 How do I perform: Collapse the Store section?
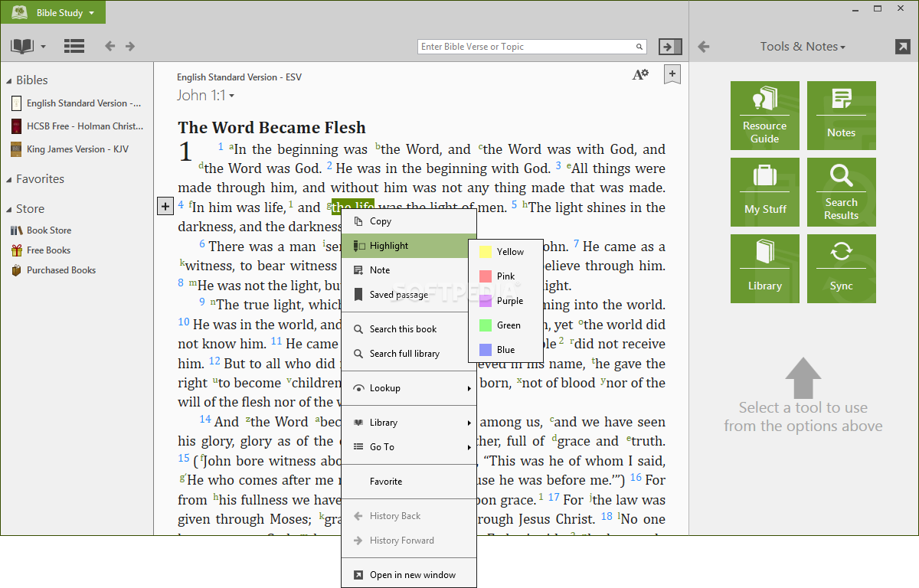[9, 209]
